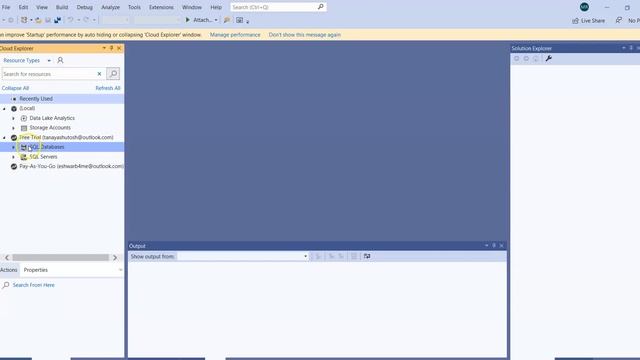The height and width of the screenshot is (360, 640).
Task: Clear the resource search box with X
Action: point(99,74)
